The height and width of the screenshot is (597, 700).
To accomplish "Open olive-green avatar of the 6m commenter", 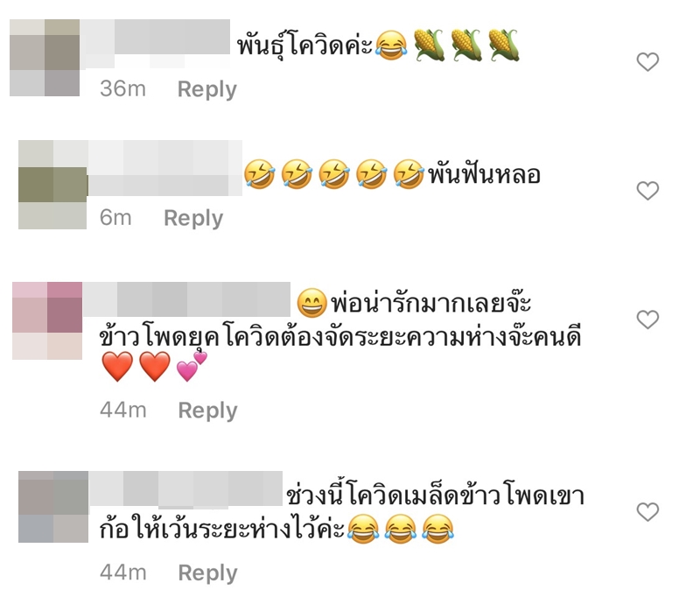I will click(x=52, y=185).
